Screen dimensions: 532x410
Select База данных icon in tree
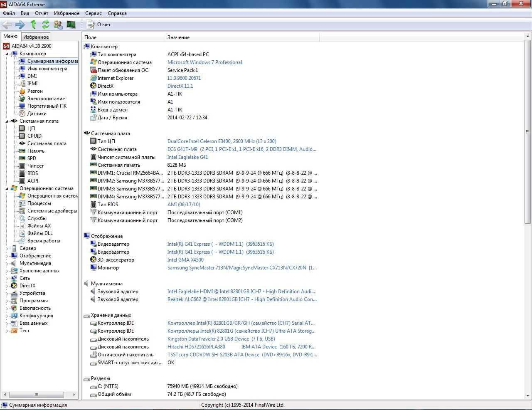pos(14,323)
